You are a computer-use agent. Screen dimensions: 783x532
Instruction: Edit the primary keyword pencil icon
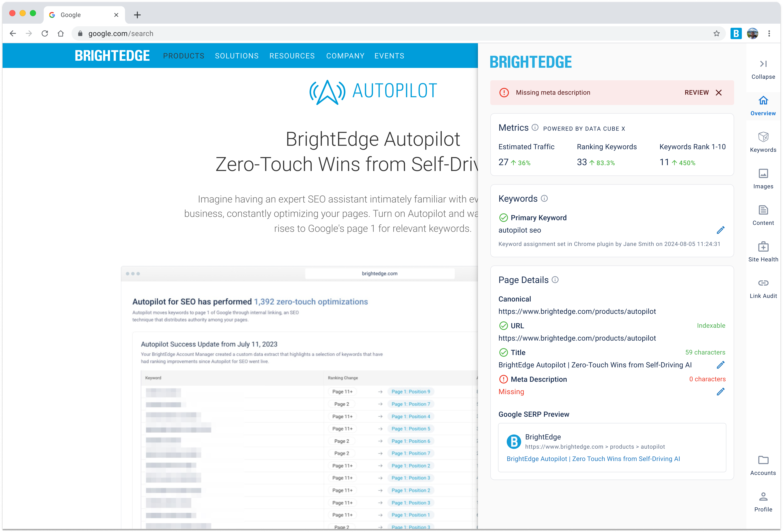click(x=720, y=230)
